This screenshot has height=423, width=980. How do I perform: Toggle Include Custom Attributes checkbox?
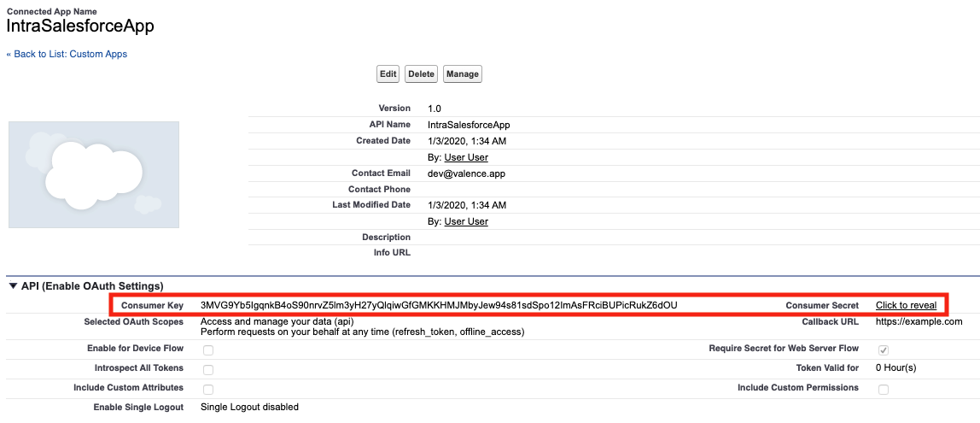click(208, 389)
